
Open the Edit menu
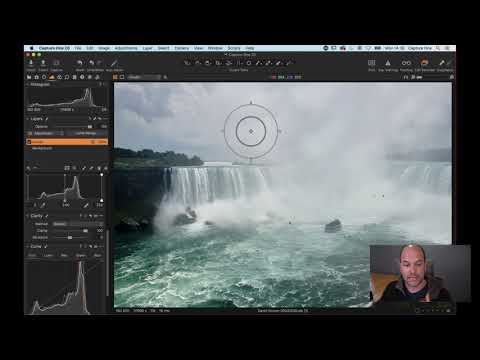90,48
